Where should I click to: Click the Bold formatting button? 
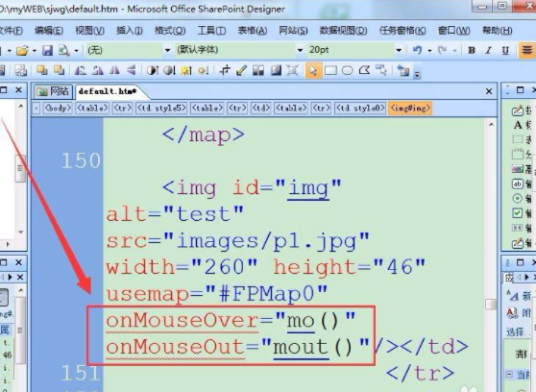[x=472, y=50]
